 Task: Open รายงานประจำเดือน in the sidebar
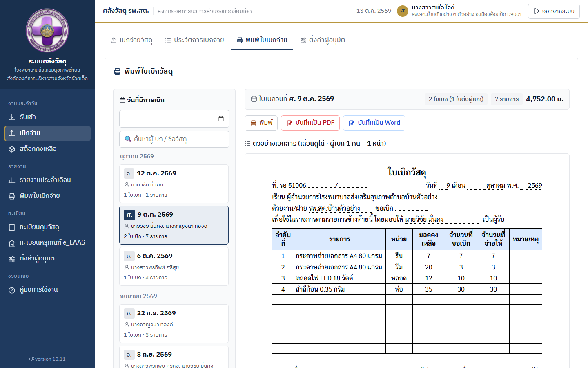47,180
